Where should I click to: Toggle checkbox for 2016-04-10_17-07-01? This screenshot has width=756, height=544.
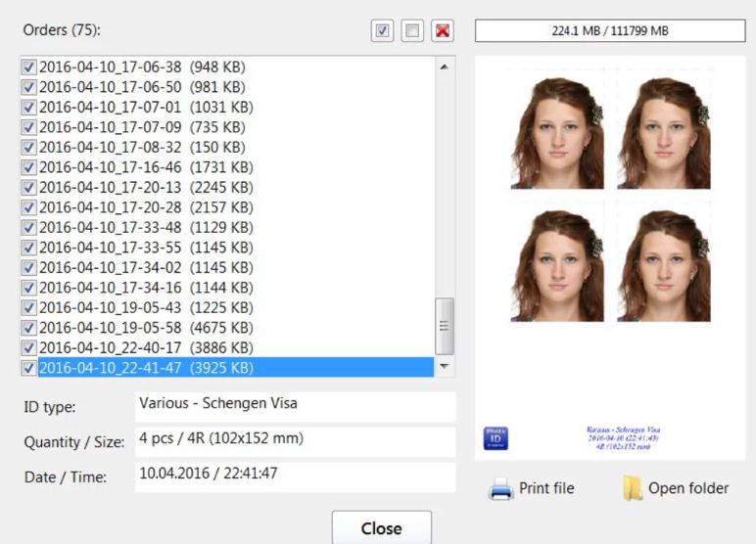point(29,107)
